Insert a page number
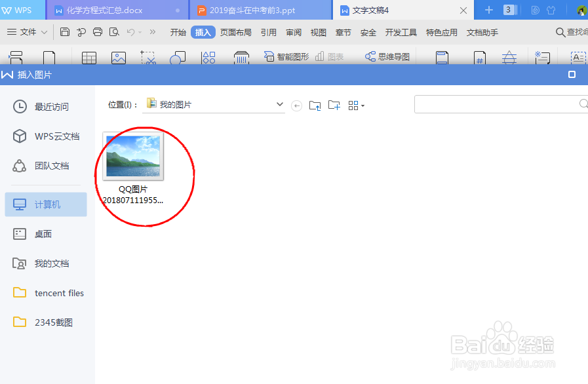The height and width of the screenshot is (384, 588). click(x=480, y=58)
